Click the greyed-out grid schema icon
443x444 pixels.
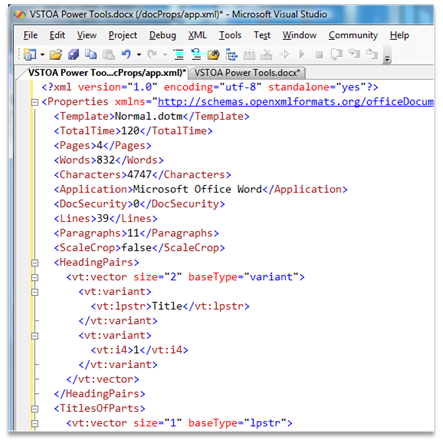coord(249,54)
